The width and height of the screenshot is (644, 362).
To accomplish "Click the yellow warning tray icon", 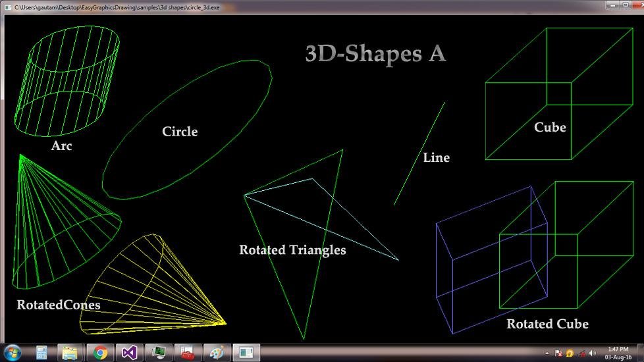I will tap(570, 353).
